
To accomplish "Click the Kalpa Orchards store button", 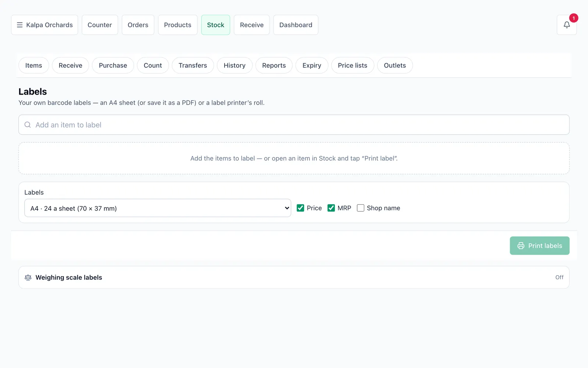I will pos(44,25).
